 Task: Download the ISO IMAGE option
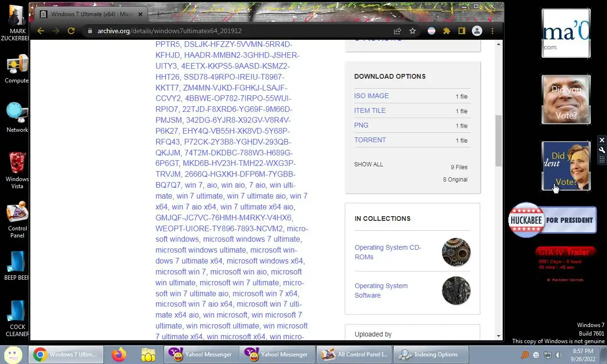coord(371,96)
